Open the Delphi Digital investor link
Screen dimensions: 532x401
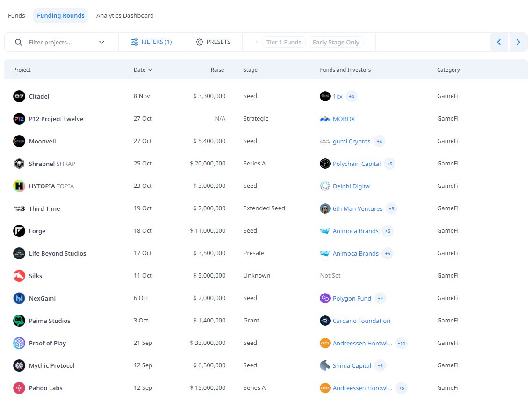[352, 186]
